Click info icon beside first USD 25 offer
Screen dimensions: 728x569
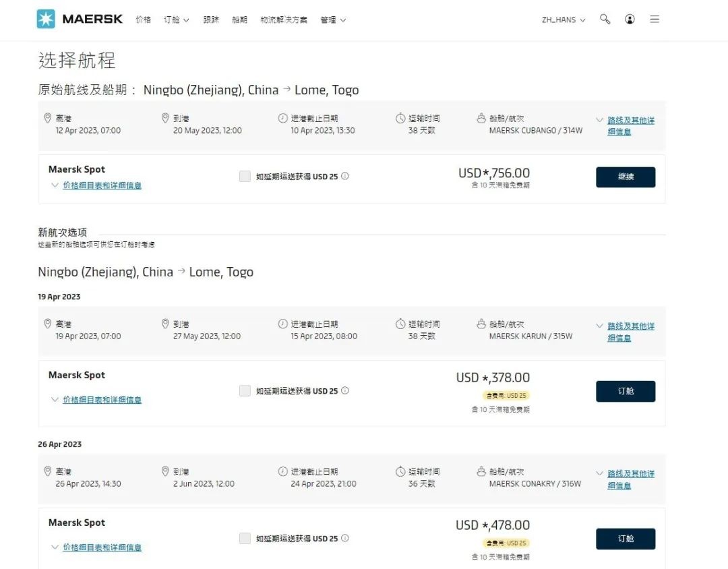[345, 176]
